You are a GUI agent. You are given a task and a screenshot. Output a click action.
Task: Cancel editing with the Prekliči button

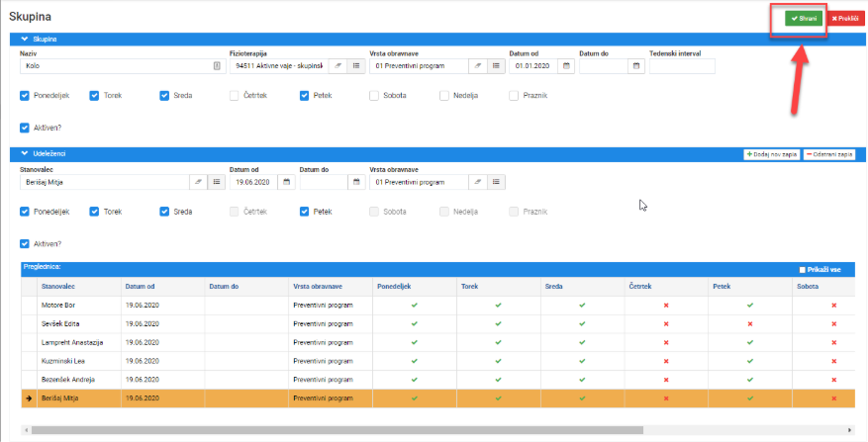845,18
